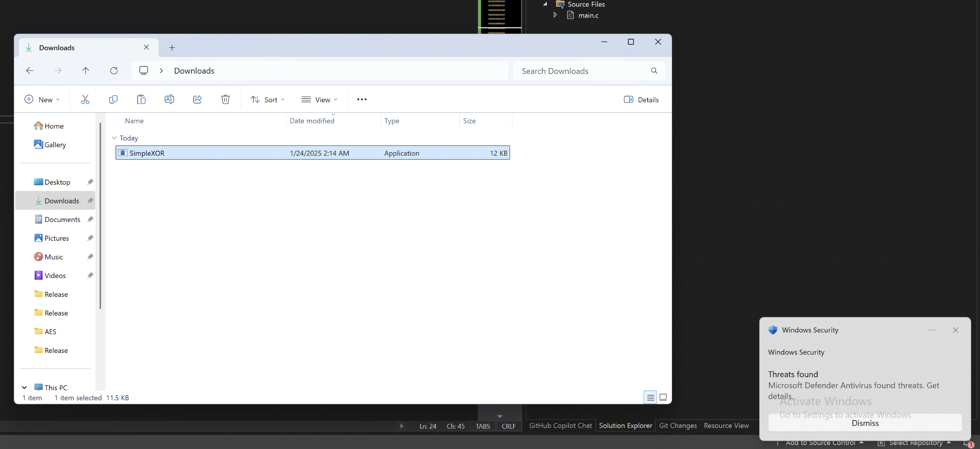Rename SimpleXOR using the rename icon
The height and width of the screenshot is (449, 980).
point(169,99)
